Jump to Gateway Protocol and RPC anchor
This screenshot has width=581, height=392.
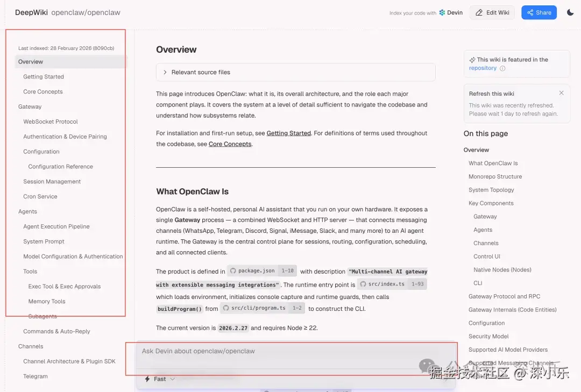pyautogui.click(x=504, y=296)
